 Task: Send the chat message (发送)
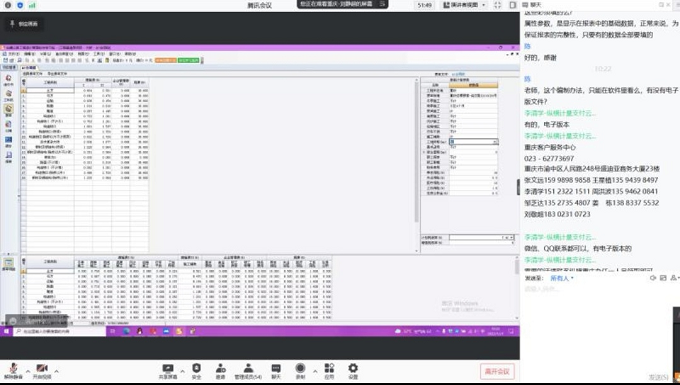pyautogui.click(x=658, y=377)
